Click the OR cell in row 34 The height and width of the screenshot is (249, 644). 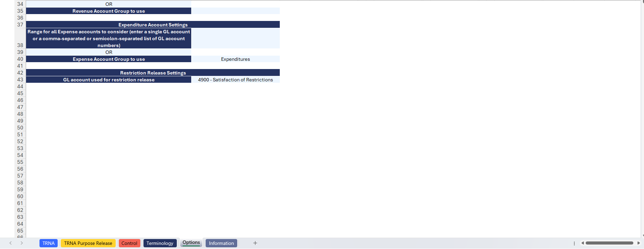tap(108, 4)
